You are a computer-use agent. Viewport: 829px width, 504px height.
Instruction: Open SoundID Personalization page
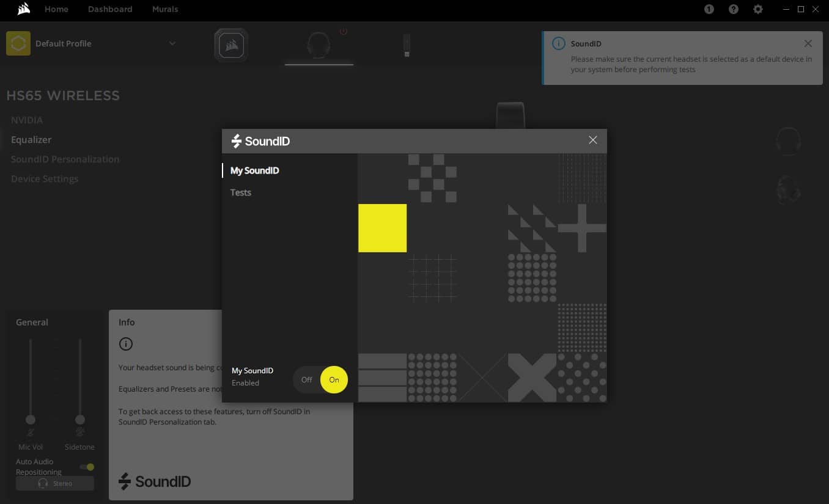tap(65, 159)
